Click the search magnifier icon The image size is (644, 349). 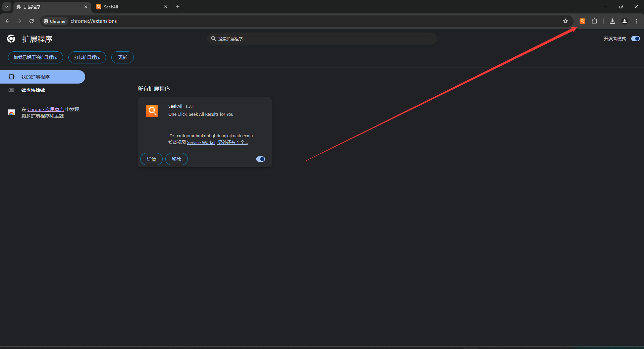coord(213,39)
